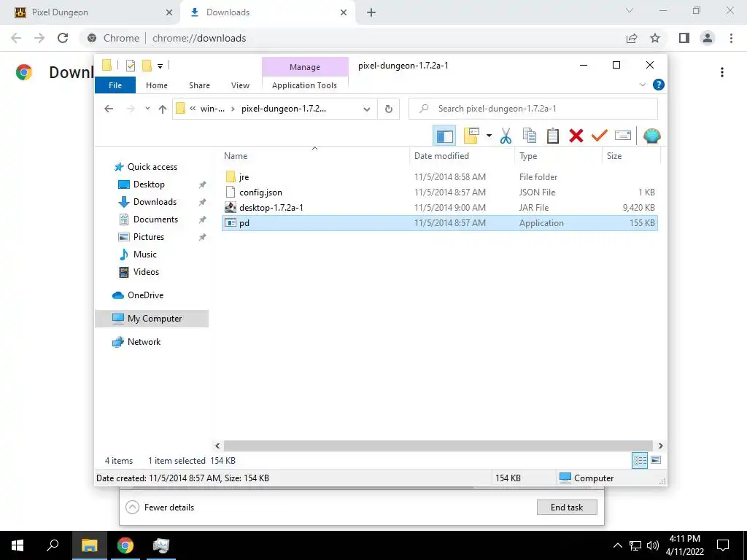
Task: Open Documents in the navigation pane
Action: (x=155, y=219)
